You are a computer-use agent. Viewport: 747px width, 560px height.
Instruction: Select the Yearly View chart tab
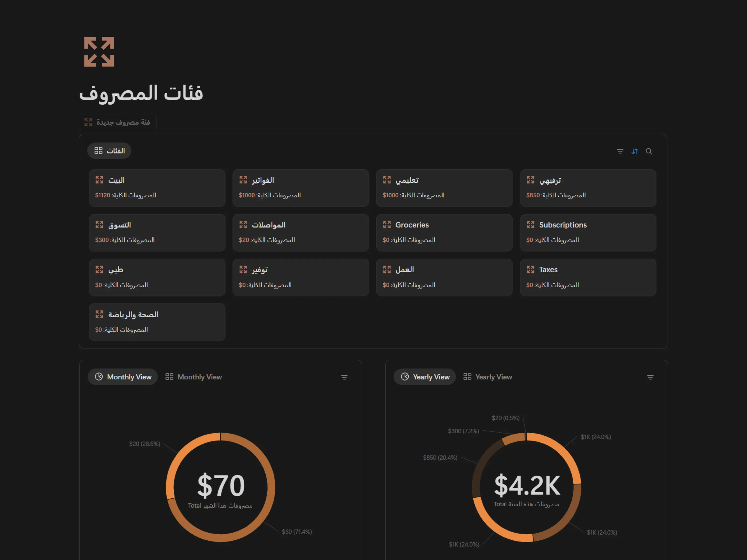(x=425, y=377)
